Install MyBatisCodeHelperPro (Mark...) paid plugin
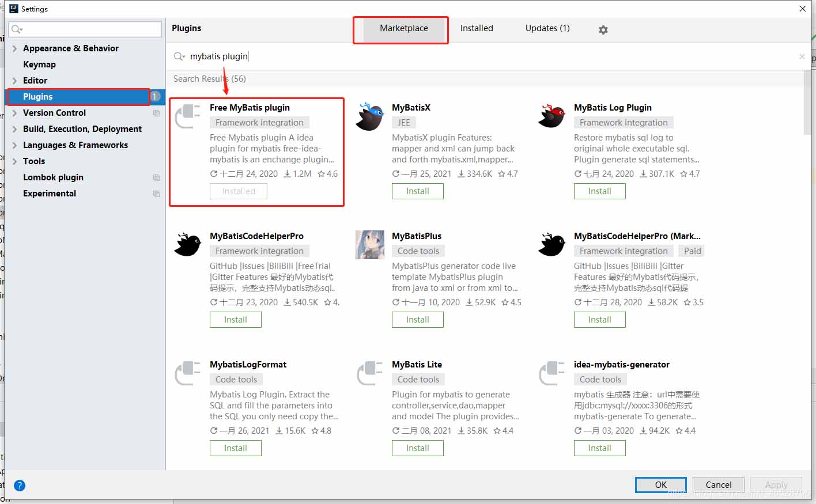The image size is (816, 504). pyautogui.click(x=600, y=320)
